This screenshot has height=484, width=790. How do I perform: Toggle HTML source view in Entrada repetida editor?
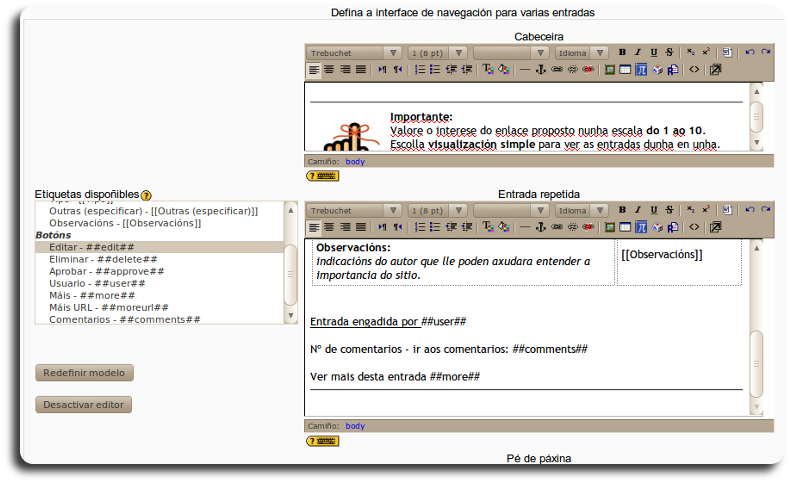(694, 227)
